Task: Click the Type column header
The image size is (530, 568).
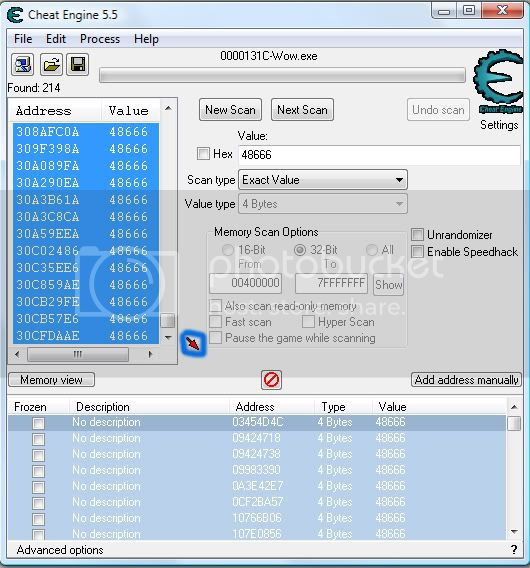Action: (343, 407)
